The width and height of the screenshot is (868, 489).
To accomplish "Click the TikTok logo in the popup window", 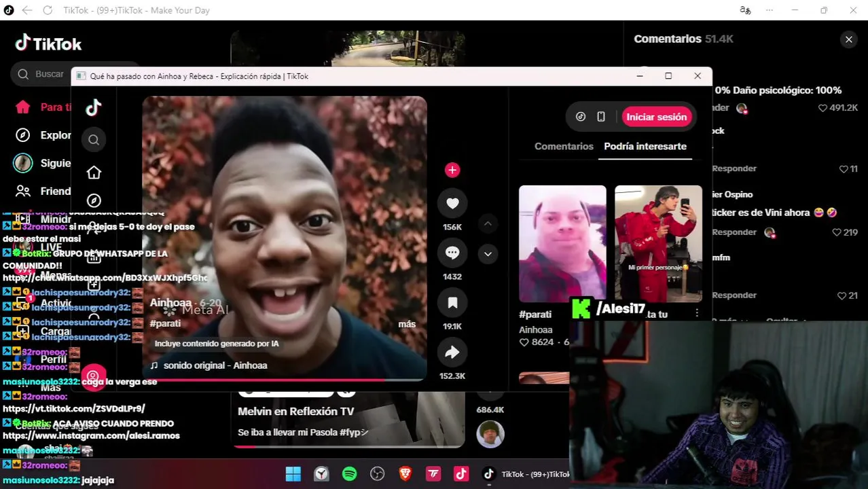I will 94,107.
